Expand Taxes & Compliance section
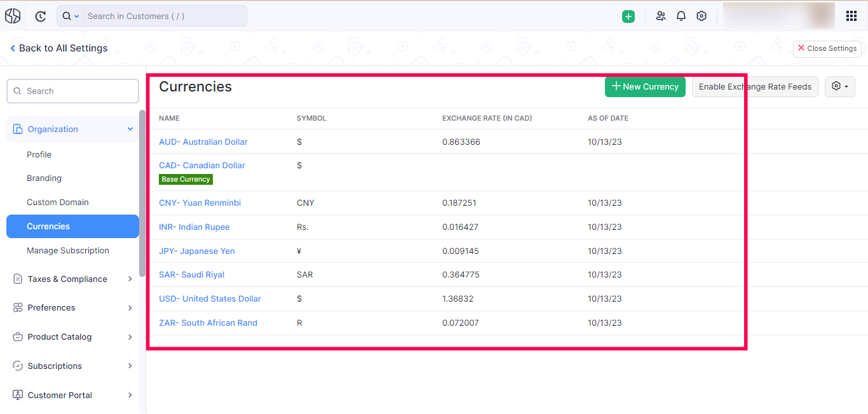This screenshot has height=414, width=868. click(130, 279)
